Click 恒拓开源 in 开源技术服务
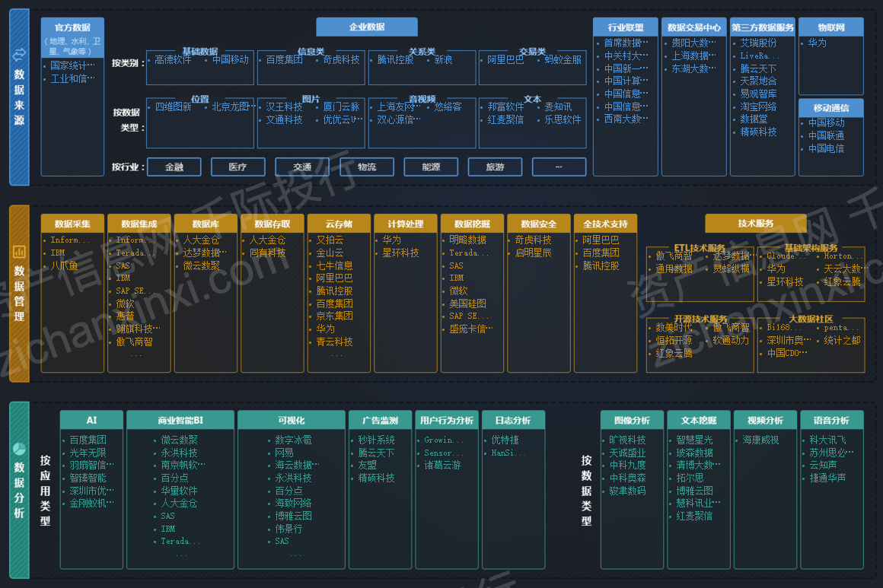Image resolution: width=883 pixels, height=588 pixels. pyautogui.click(x=674, y=341)
